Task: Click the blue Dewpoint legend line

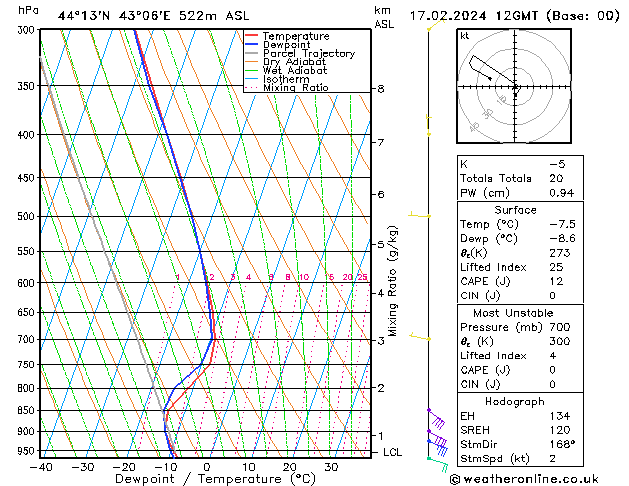Action: tap(252, 44)
